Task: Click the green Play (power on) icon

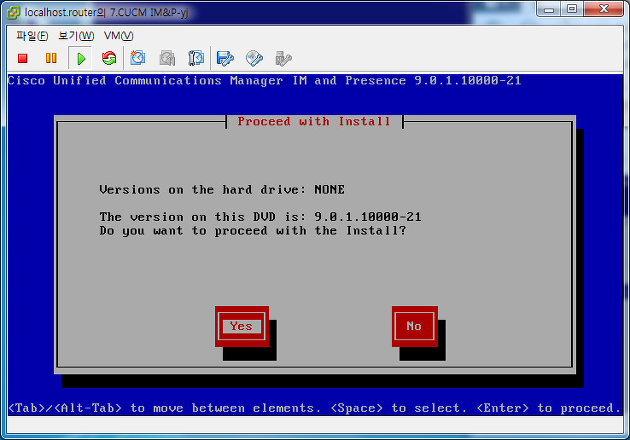Action: pos(81,59)
